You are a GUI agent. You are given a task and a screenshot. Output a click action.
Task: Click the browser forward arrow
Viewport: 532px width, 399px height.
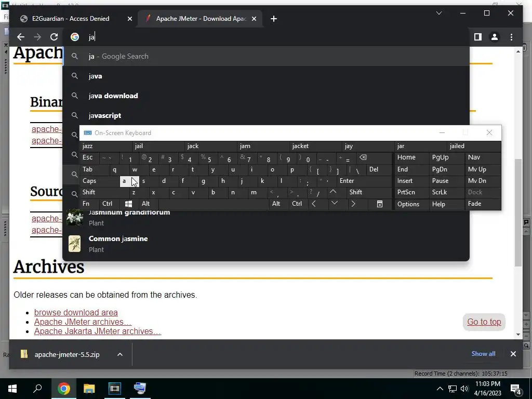(x=37, y=37)
